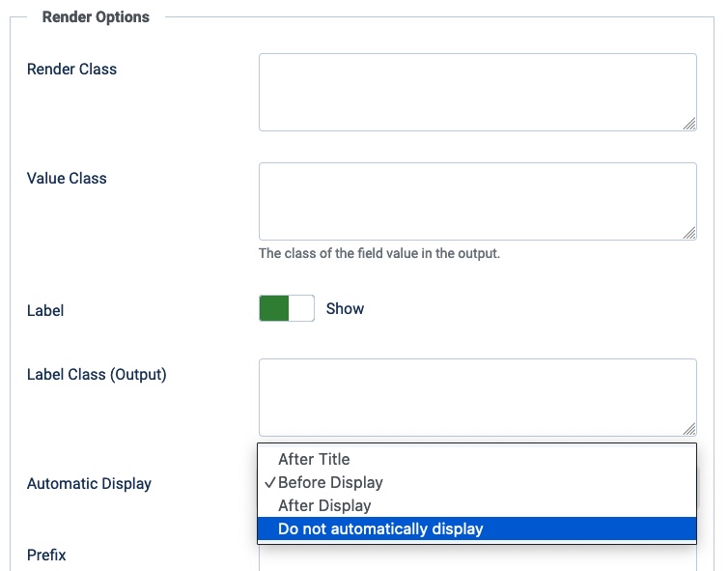Click the Prefix input field
728x571 pixels.
(478, 557)
